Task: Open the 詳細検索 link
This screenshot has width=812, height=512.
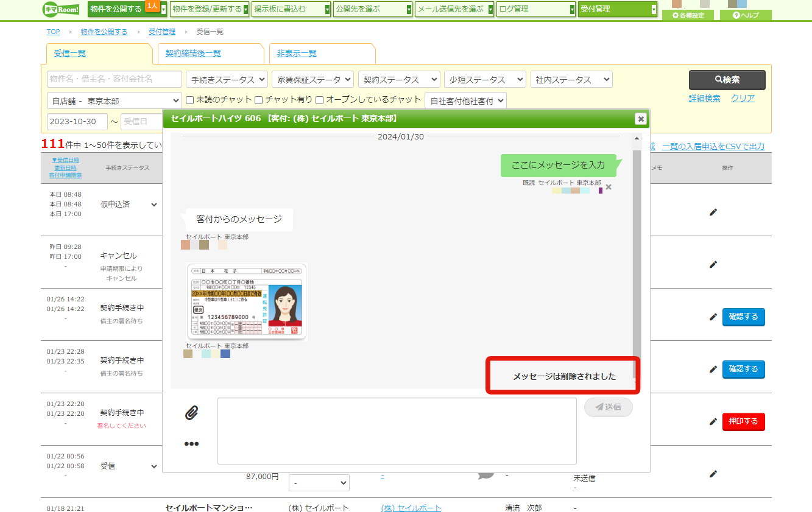Action: (x=704, y=98)
